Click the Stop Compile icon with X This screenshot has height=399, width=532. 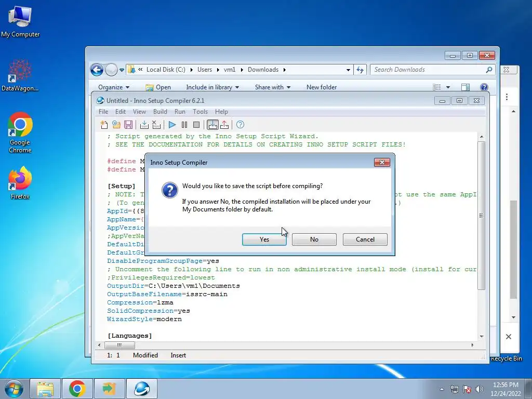point(156,125)
